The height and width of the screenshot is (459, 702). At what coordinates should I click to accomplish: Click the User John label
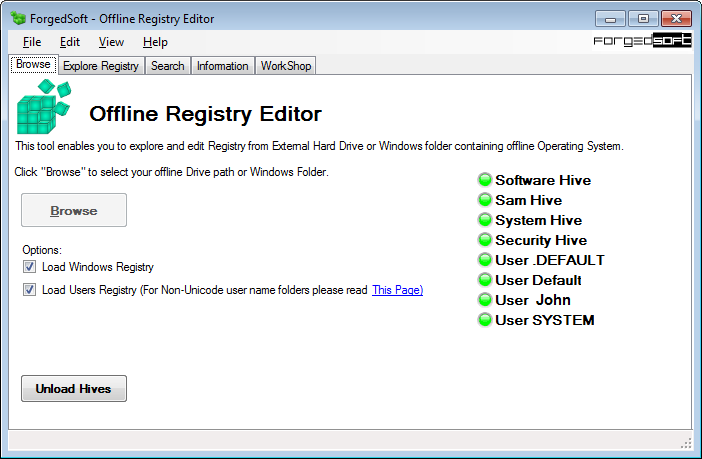click(533, 300)
